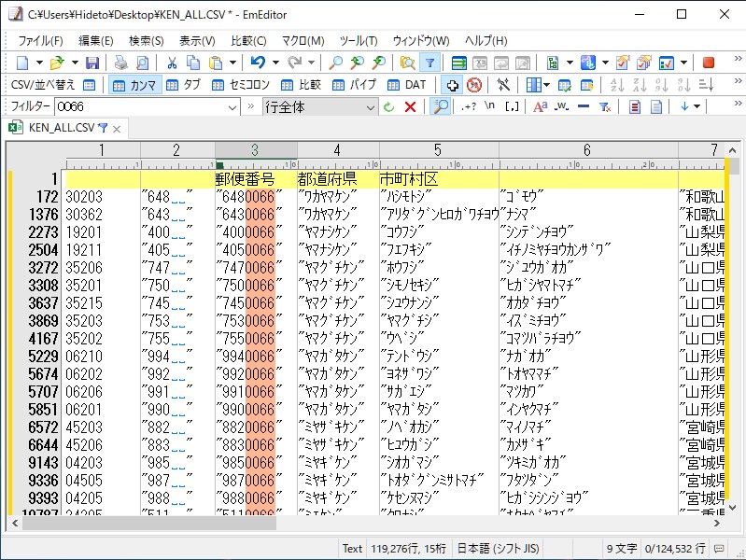The width and height of the screenshot is (746, 560).
Task: Click the red Stop macro icon
Action: pyautogui.click(x=709, y=63)
